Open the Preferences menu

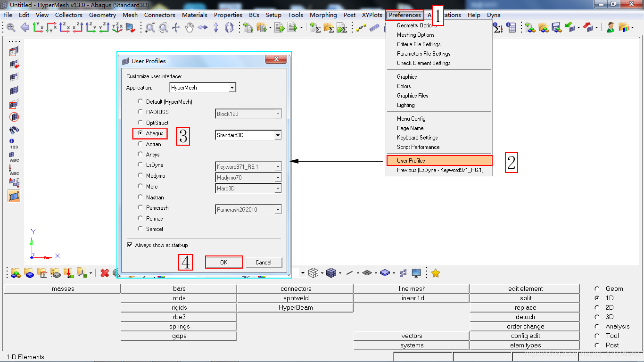(x=405, y=15)
